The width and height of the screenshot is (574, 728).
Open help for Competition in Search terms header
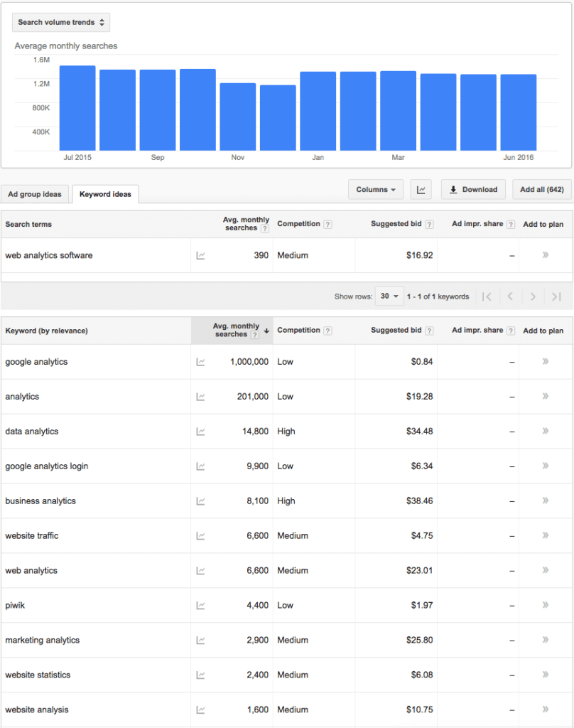click(327, 224)
